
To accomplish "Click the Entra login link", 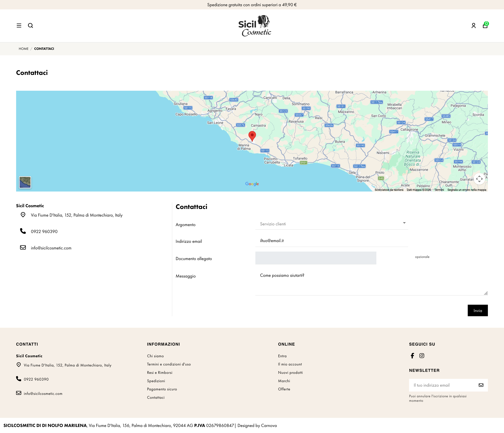I will click(282, 356).
